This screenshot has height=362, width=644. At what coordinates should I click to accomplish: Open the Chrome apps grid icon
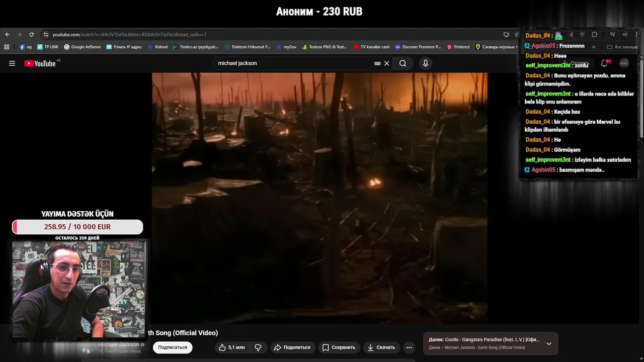click(7, 47)
